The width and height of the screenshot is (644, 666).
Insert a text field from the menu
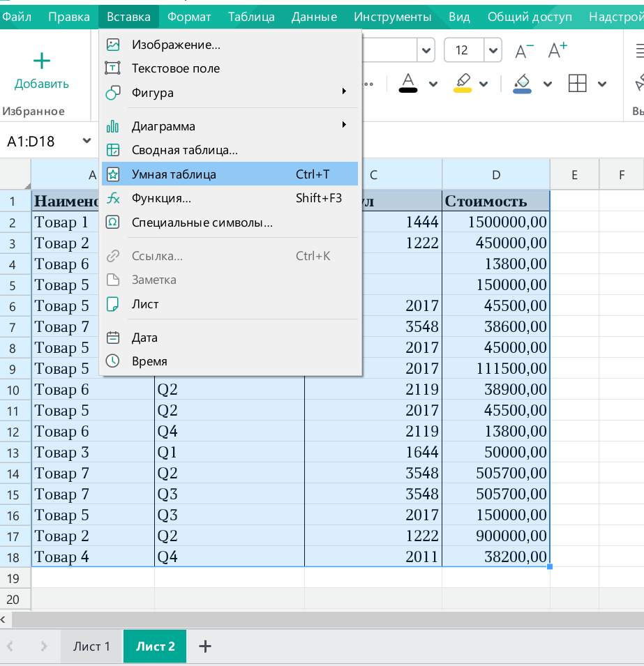pos(176,68)
